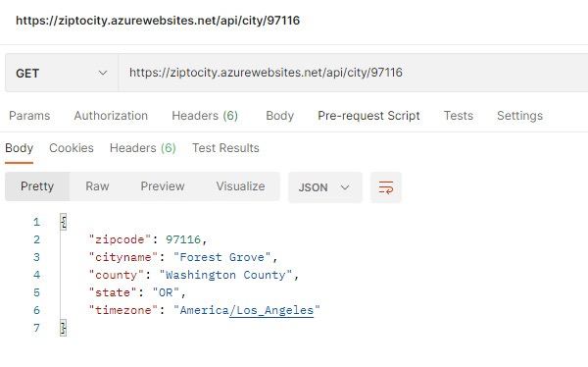This screenshot has height=367, width=588.
Task: Collapse the JSON object at opening brace
Action: pyautogui.click(x=63, y=222)
